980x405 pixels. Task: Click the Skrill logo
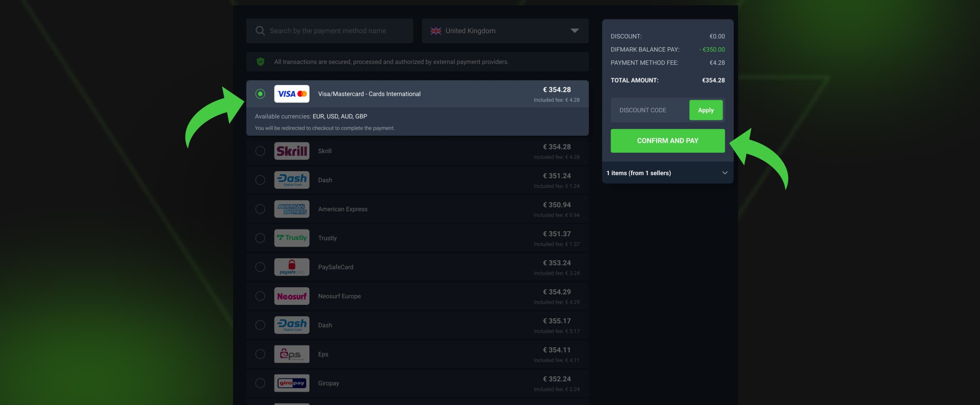point(291,151)
